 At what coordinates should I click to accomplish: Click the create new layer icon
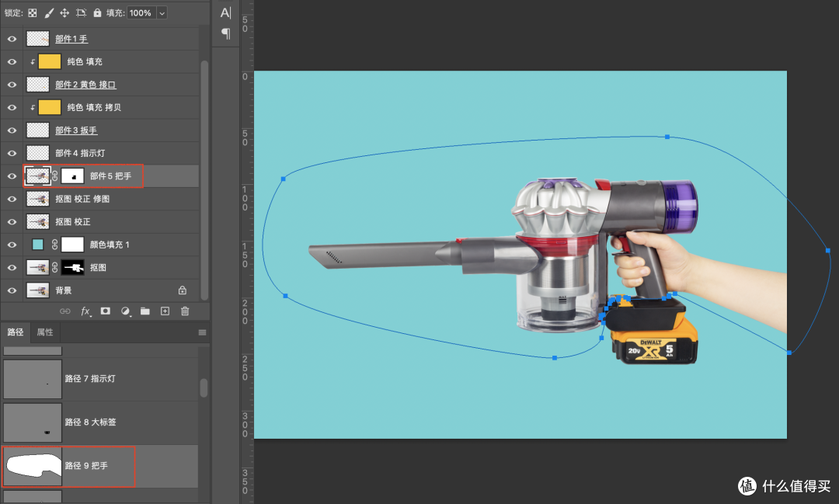pyautogui.click(x=165, y=311)
